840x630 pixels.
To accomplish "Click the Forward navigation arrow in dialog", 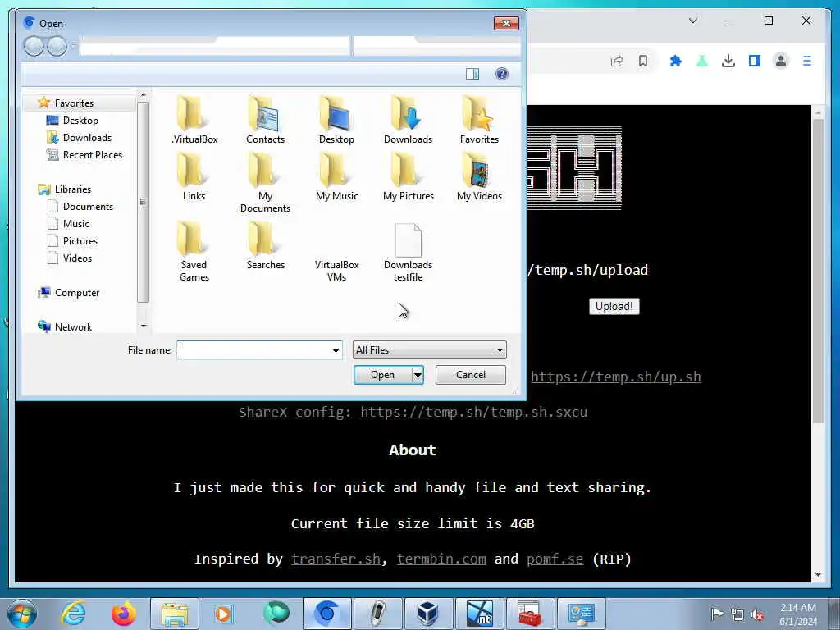I will 57,46.
